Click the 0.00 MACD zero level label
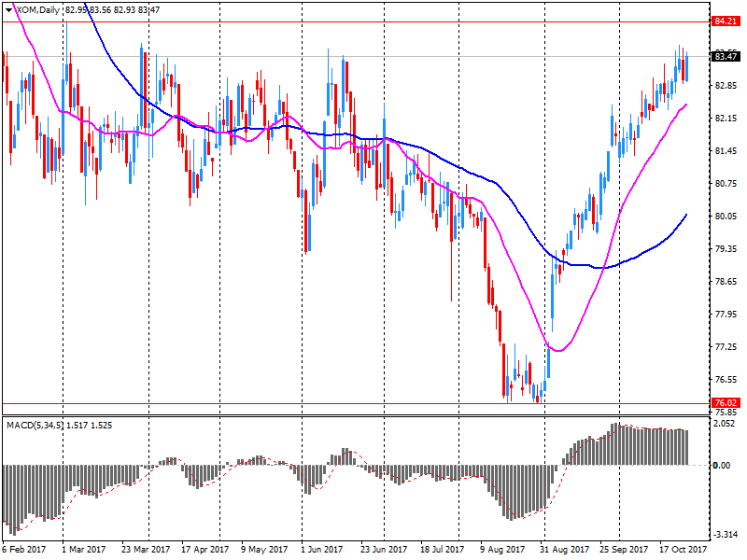This screenshot has width=747, height=560. [722, 465]
